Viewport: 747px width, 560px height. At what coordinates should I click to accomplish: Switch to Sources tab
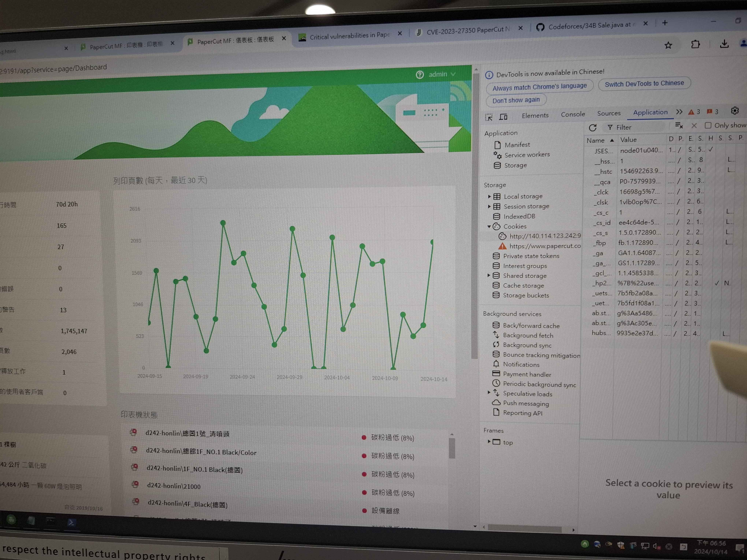coord(609,113)
